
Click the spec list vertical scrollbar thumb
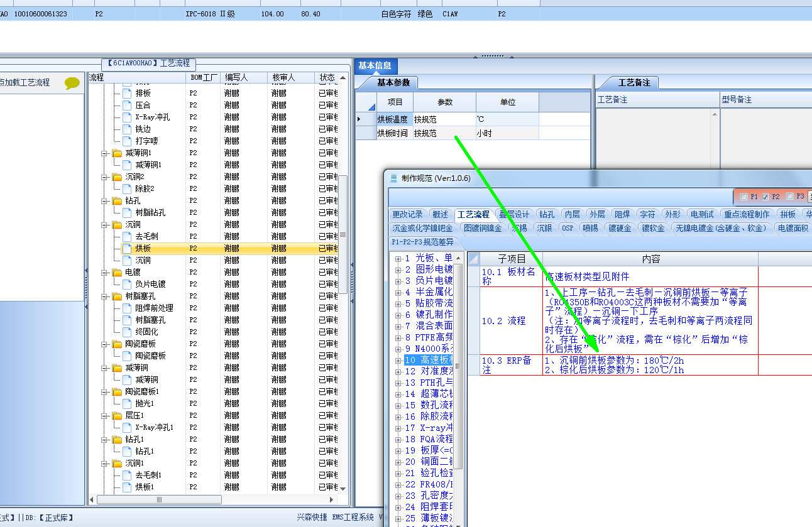pos(459,366)
